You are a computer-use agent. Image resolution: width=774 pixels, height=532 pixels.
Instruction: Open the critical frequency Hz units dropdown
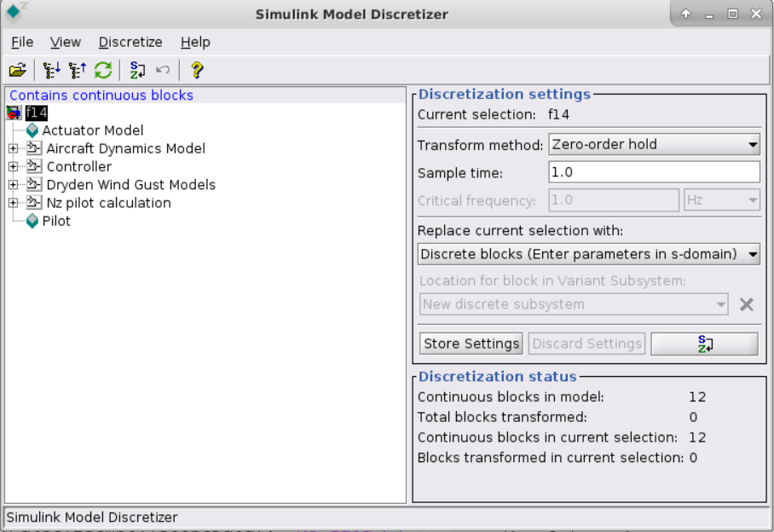tap(722, 199)
